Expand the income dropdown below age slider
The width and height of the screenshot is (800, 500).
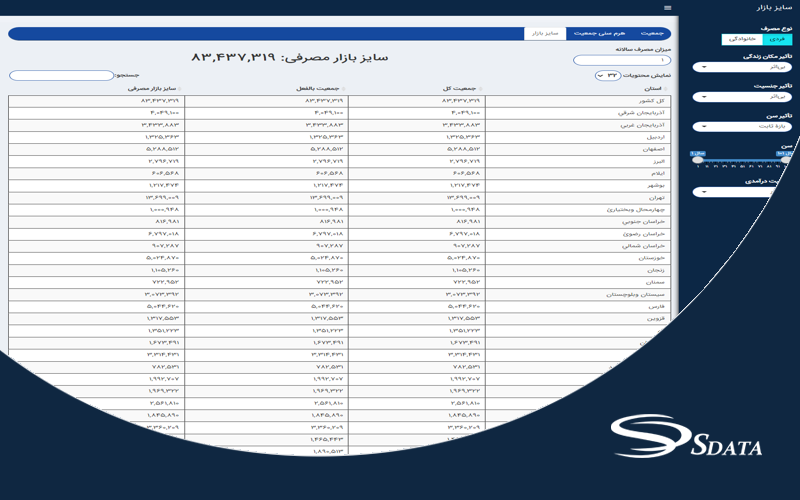pyautogui.click(x=742, y=192)
